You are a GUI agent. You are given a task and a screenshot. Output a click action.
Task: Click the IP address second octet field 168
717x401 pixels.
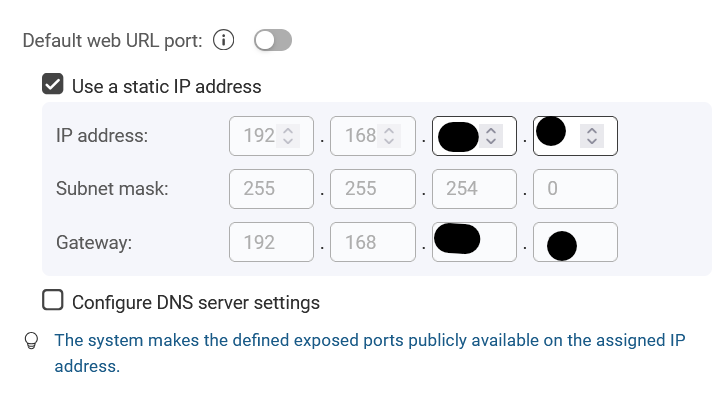coord(359,136)
